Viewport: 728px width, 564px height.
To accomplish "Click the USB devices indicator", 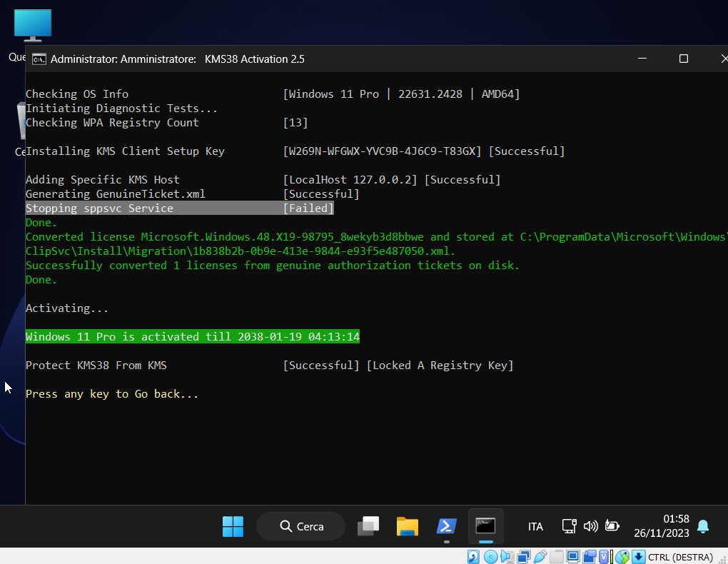I will [x=540, y=557].
